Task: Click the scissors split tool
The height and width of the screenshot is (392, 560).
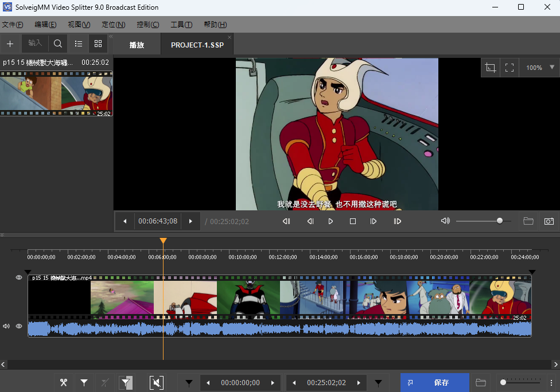Action: 64,383
